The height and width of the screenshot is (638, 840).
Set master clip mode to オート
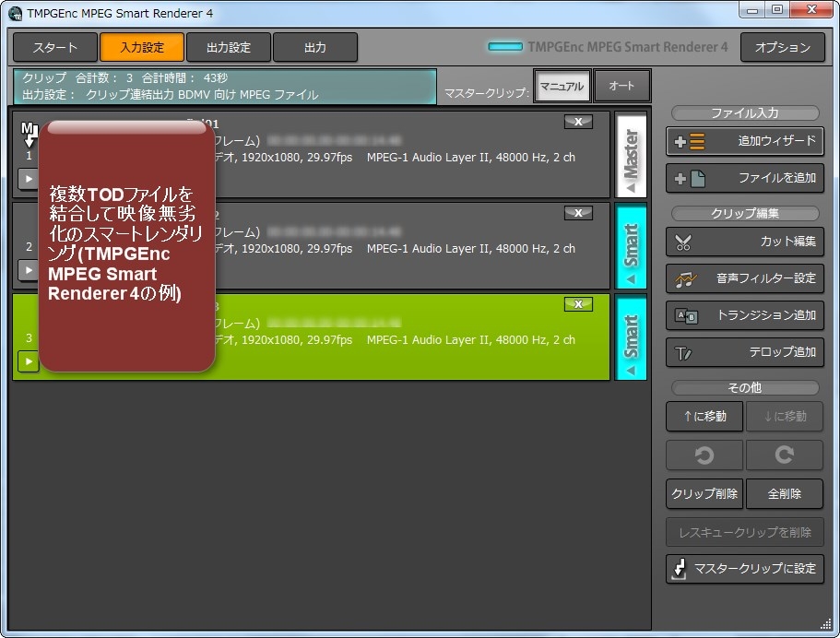pyautogui.click(x=622, y=86)
